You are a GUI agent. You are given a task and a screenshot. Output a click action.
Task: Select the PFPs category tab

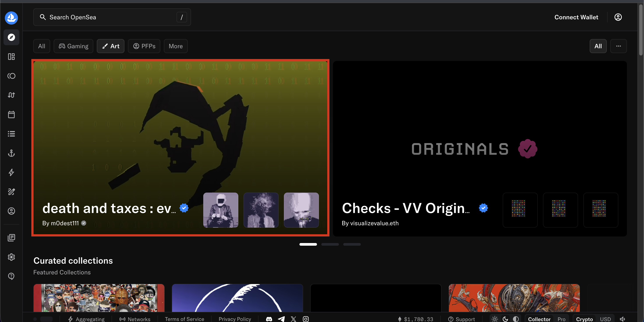coord(144,46)
